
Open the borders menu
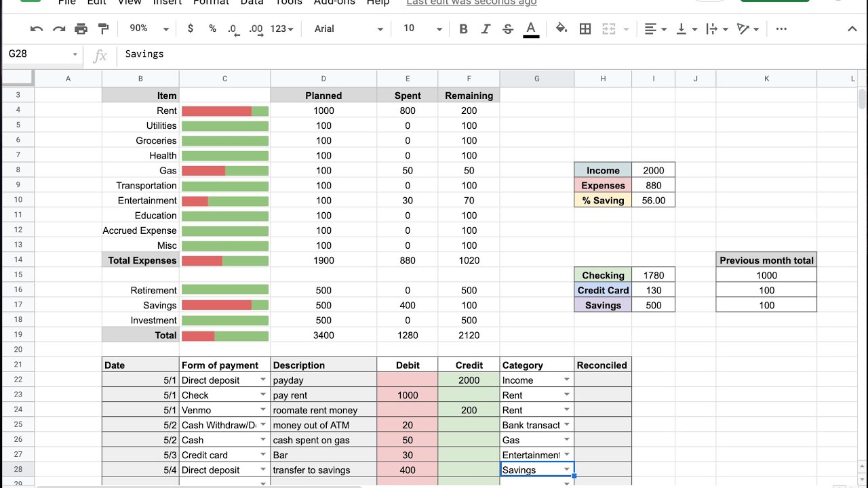coord(585,28)
